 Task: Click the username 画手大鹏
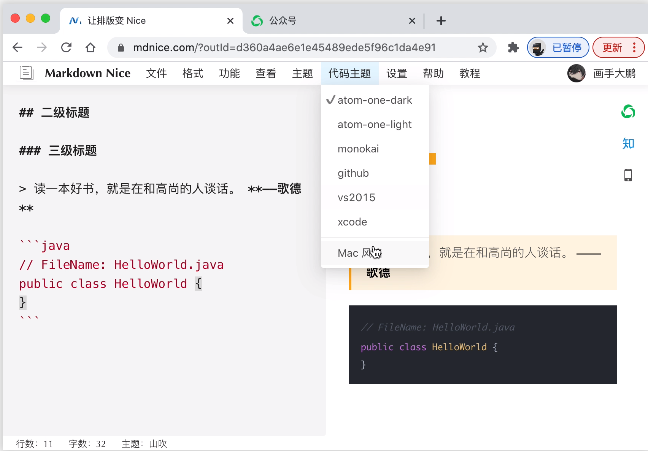pos(614,74)
